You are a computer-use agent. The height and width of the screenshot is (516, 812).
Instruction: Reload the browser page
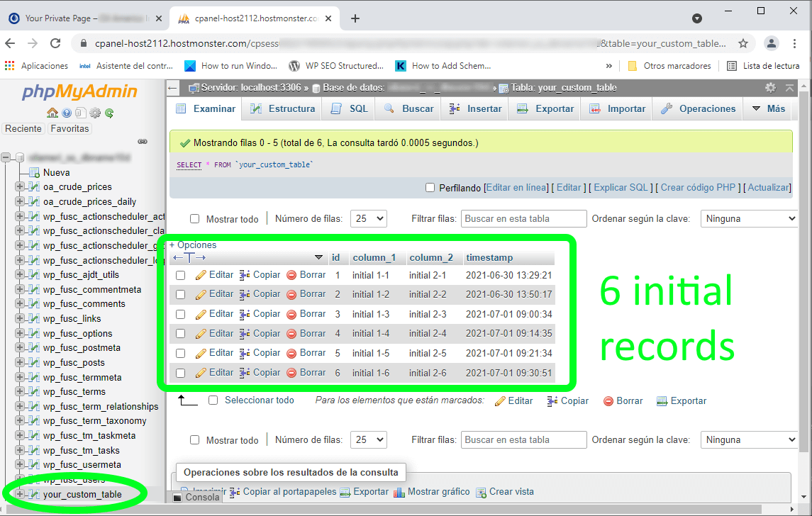click(x=55, y=43)
